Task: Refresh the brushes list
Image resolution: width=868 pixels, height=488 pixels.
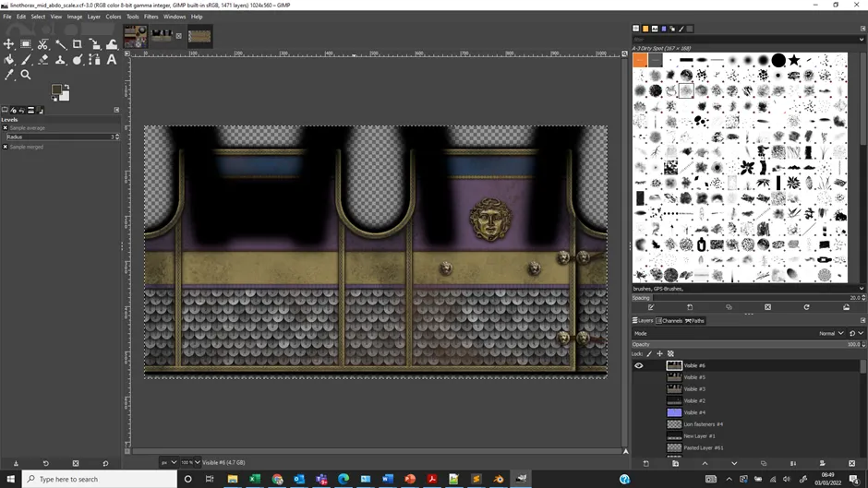Action: point(806,307)
